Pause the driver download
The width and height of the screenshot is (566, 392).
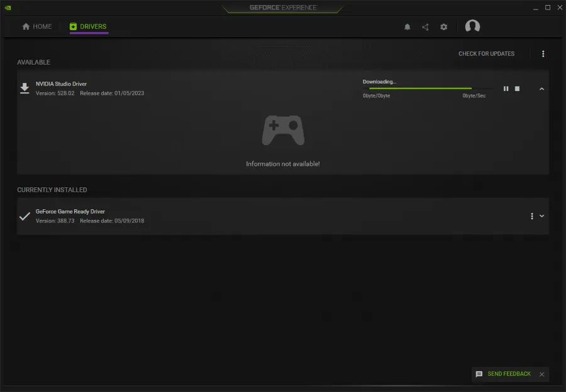pos(506,89)
